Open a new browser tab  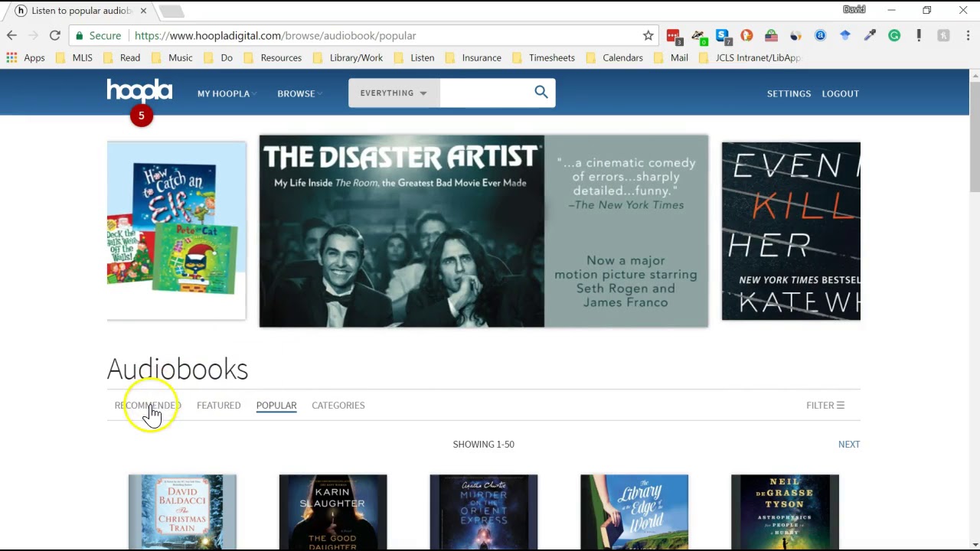tap(171, 11)
